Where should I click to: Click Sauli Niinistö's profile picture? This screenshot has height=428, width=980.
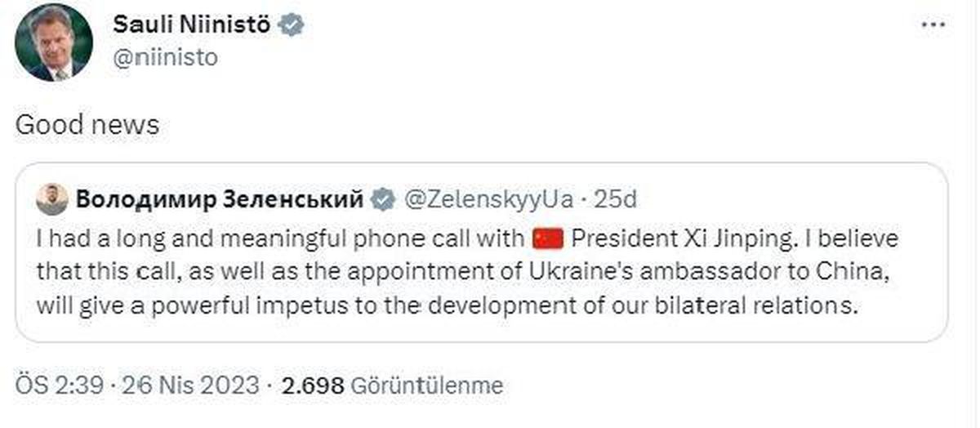point(53,42)
